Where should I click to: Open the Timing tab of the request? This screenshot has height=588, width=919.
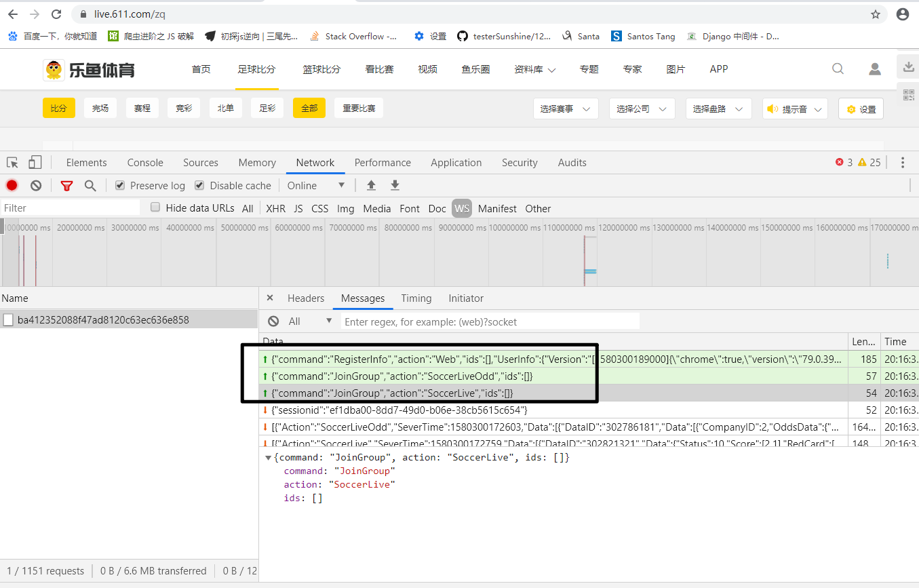[416, 298]
